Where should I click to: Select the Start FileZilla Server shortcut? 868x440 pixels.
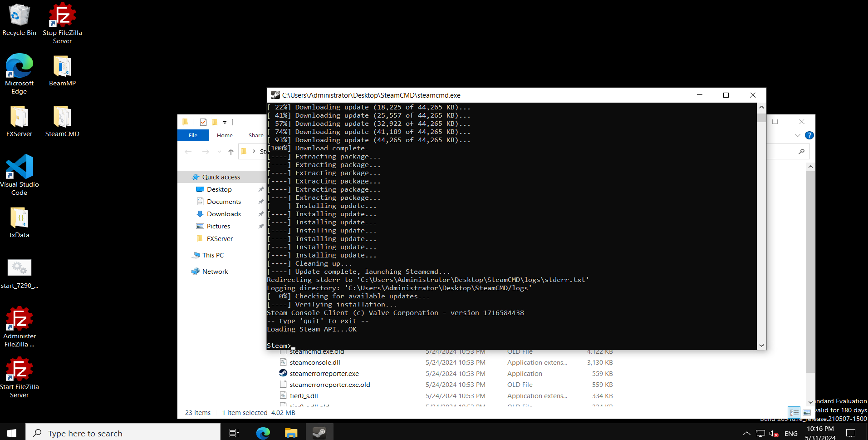19,378
